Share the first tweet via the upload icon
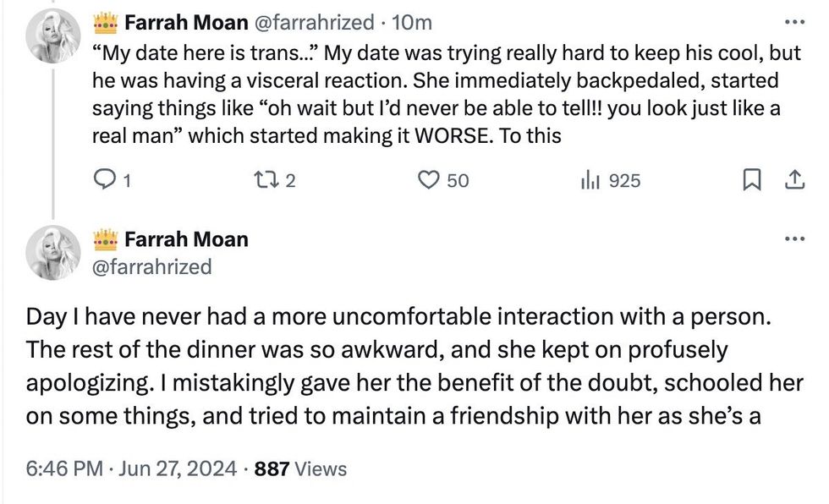The height and width of the screenshot is (504, 829). pos(793,179)
